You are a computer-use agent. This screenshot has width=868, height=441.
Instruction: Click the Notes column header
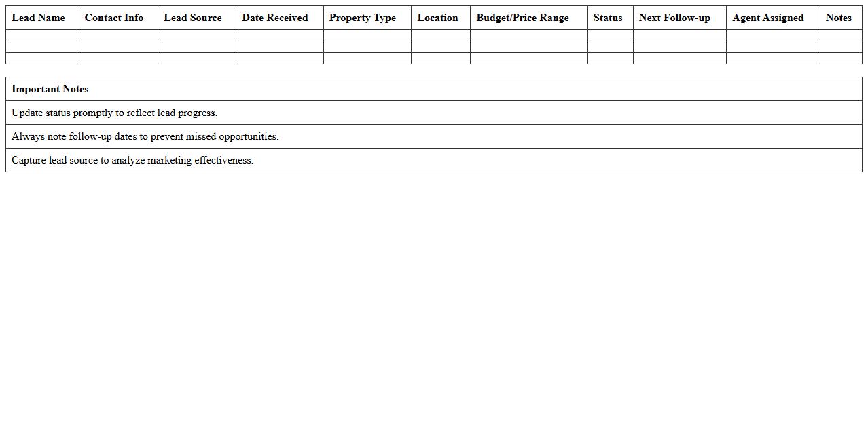point(839,18)
